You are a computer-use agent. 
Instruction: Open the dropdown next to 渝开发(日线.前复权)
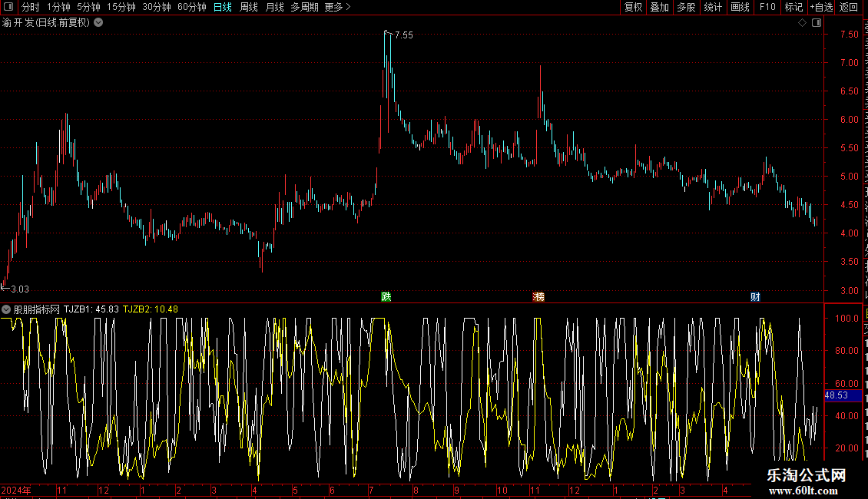[98, 23]
